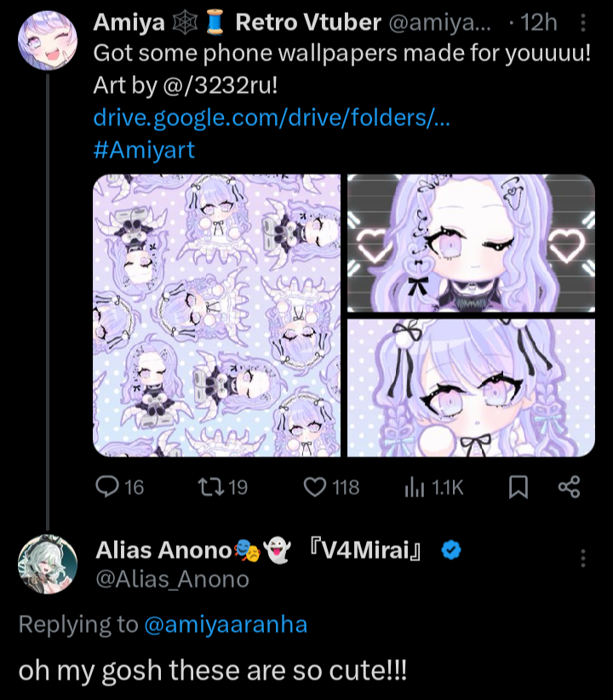Open the @amiyaaranha mention link
Viewport: 613px width, 700px height.
[226, 624]
